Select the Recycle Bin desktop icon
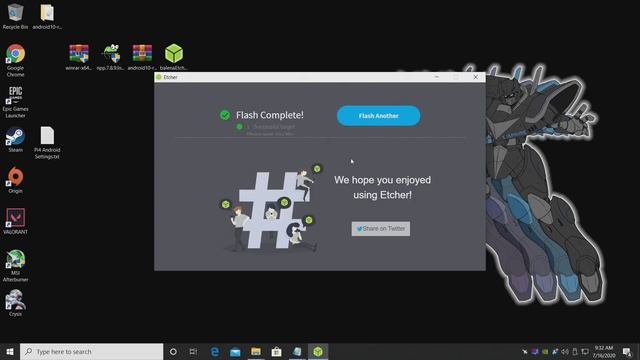The image size is (640, 360). tap(15, 16)
